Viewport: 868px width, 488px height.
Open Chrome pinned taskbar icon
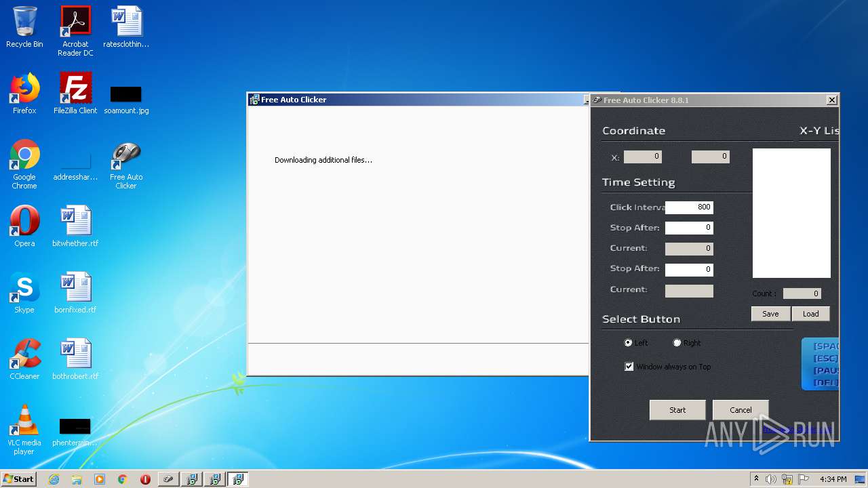123,479
